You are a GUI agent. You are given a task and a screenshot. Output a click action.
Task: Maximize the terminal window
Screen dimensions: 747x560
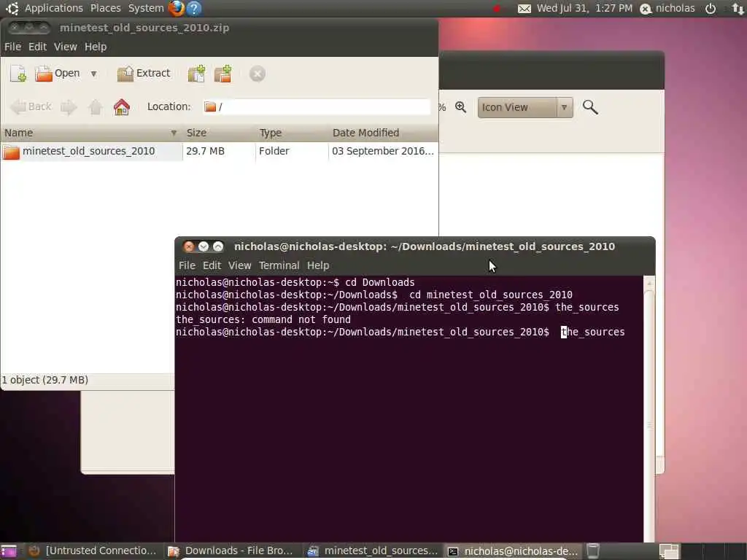(x=218, y=246)
